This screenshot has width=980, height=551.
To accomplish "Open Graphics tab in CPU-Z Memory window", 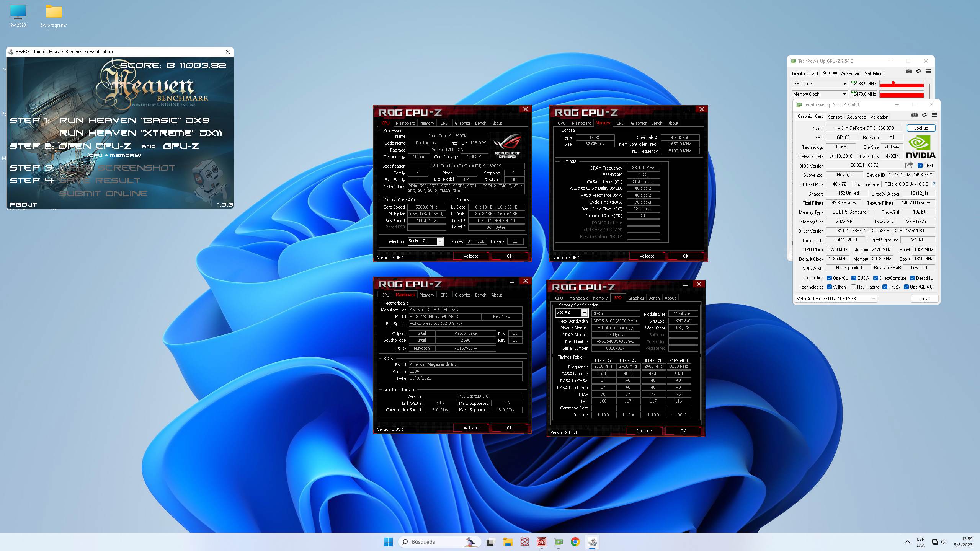I will [x=639, y=123].
